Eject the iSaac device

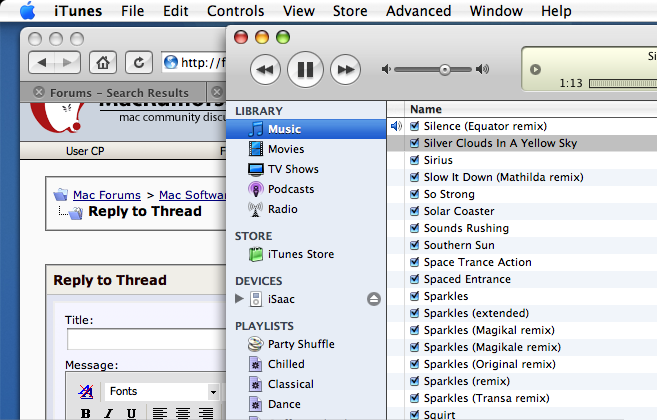[374, 299]
